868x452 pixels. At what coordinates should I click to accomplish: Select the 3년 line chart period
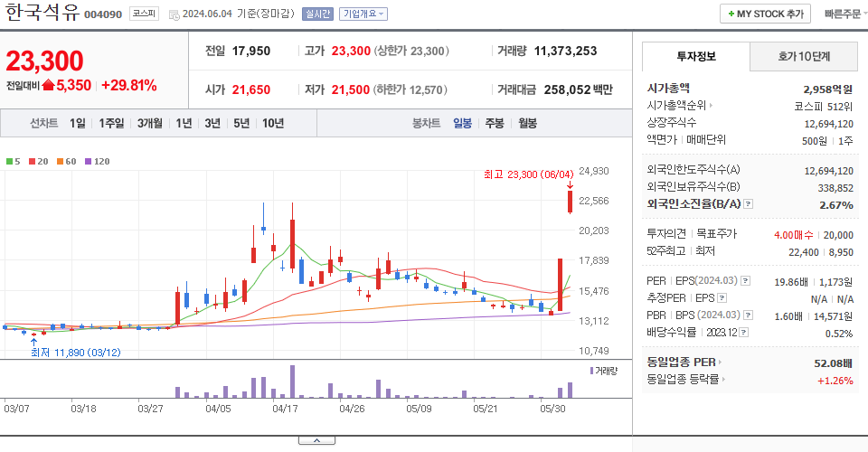coord(212,123)
